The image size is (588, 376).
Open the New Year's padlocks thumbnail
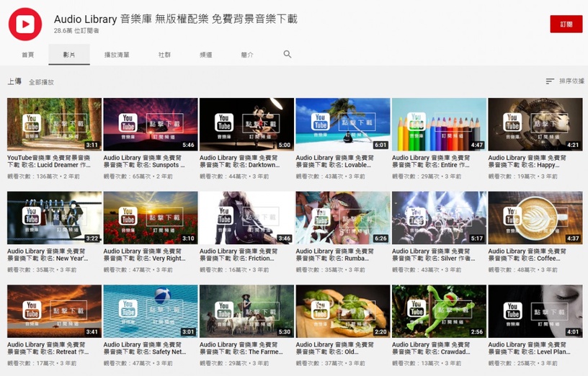[x=54, y=218]
